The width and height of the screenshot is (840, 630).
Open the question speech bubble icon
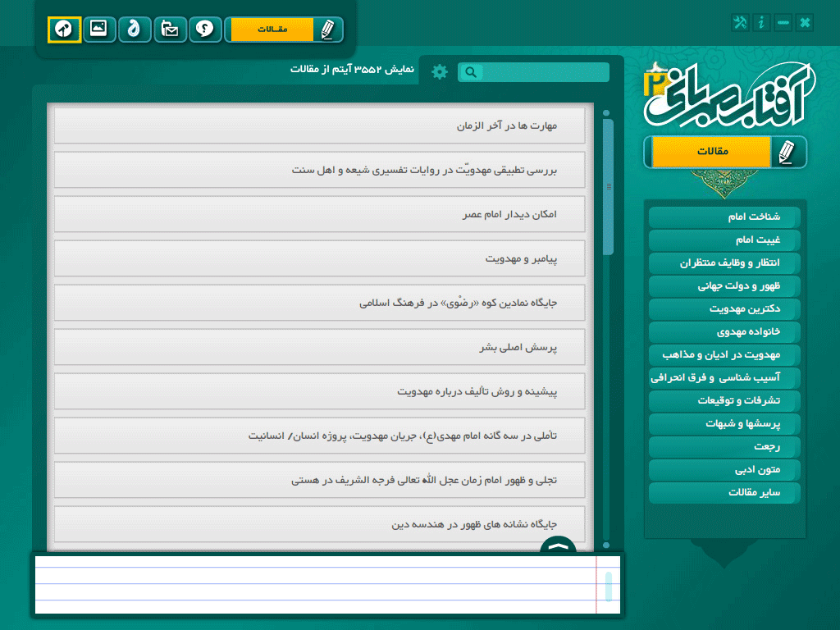pyautogui.click(x=205, y=30)
